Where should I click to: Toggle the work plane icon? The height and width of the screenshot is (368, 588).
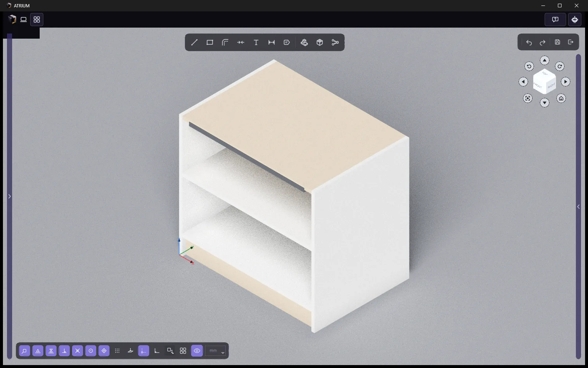pos(130,351)
